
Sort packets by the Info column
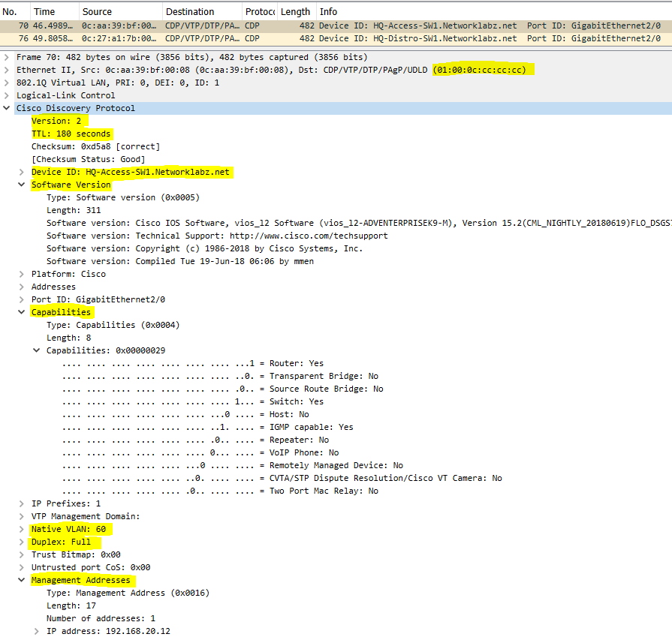494,11
